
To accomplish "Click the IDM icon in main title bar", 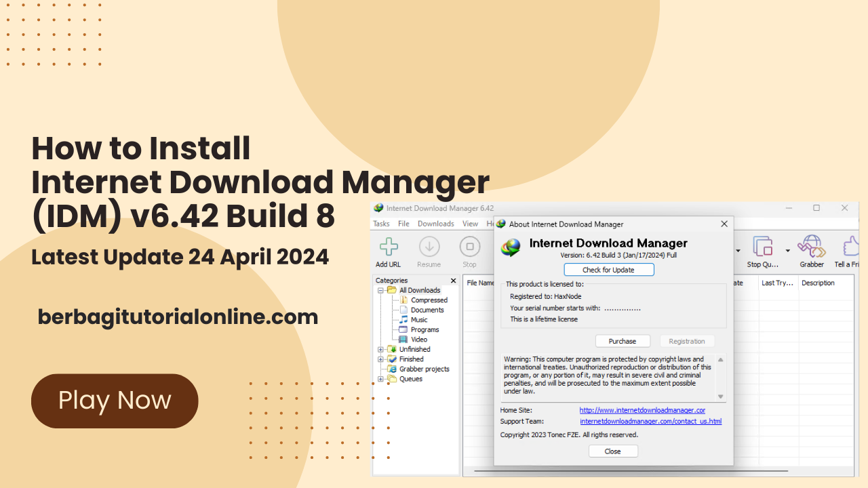I will pos(378,208).
